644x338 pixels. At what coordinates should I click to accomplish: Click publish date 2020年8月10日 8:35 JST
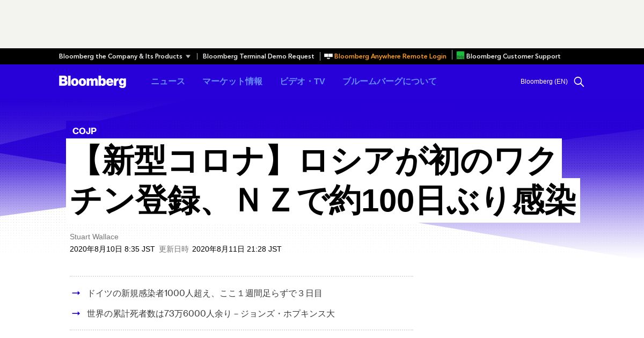(x=112, y=249)
